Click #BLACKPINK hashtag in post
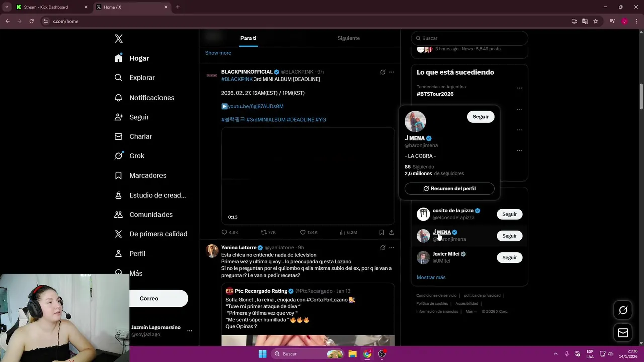 237,79
